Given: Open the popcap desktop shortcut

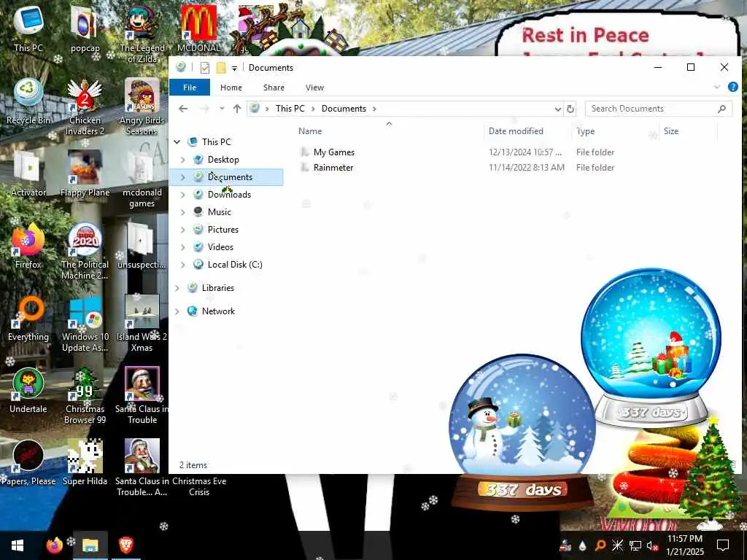Looking at the screenshot, I should [85, 28].
